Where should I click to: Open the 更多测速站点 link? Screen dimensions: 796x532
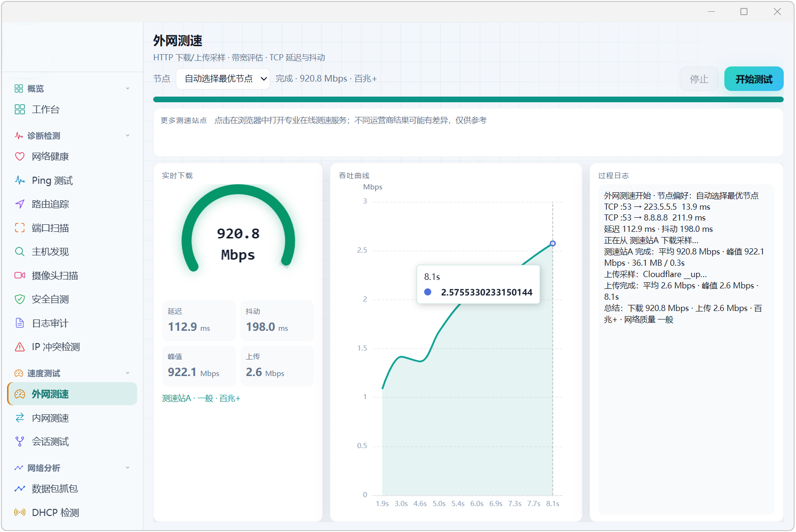click(x=183, y=121)
